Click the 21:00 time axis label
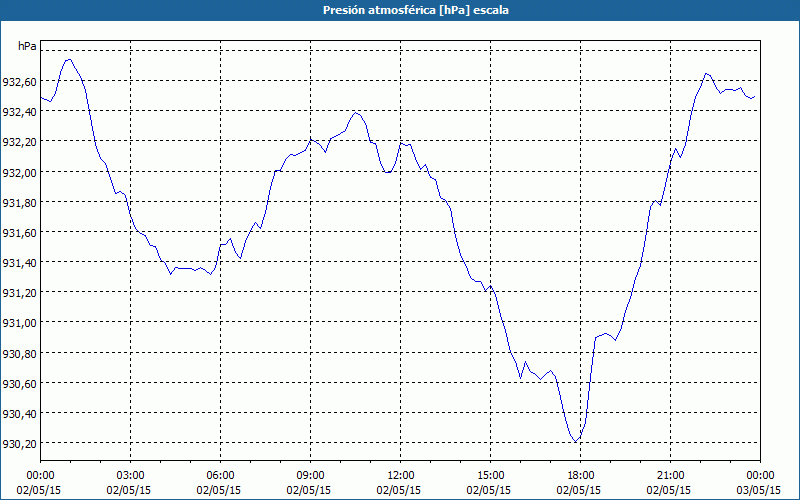The image size is (800, 500). (x=671, y=475)
